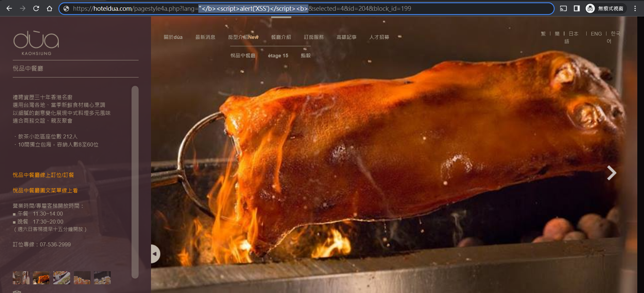Select the 鮨毅 submenu item
Viewport: 644px width, 293px height.
tap(306, 56)
